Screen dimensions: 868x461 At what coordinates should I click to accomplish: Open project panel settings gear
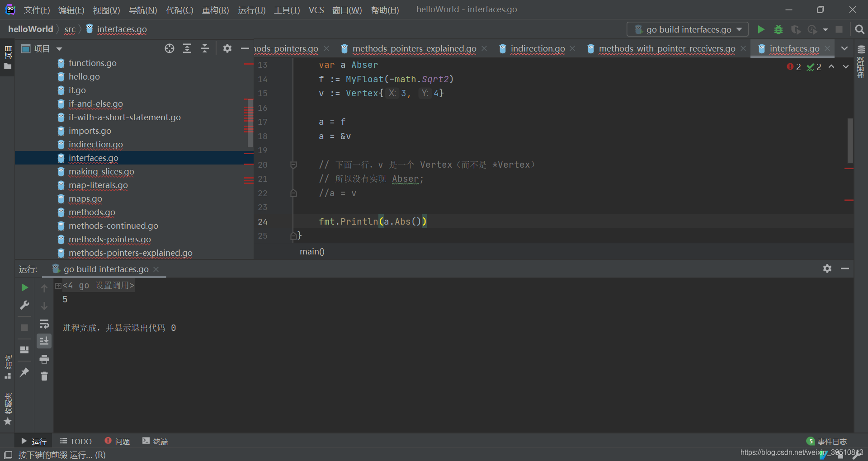pyautogui.click(x=227, y=48)
